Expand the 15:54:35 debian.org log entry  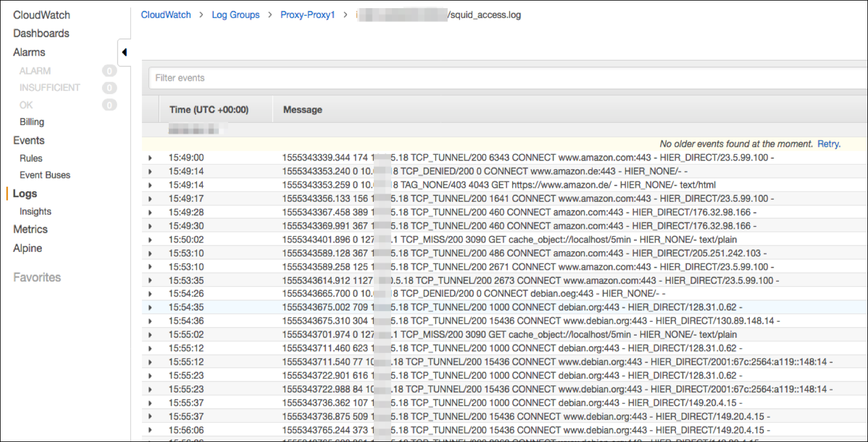(150, 307)
